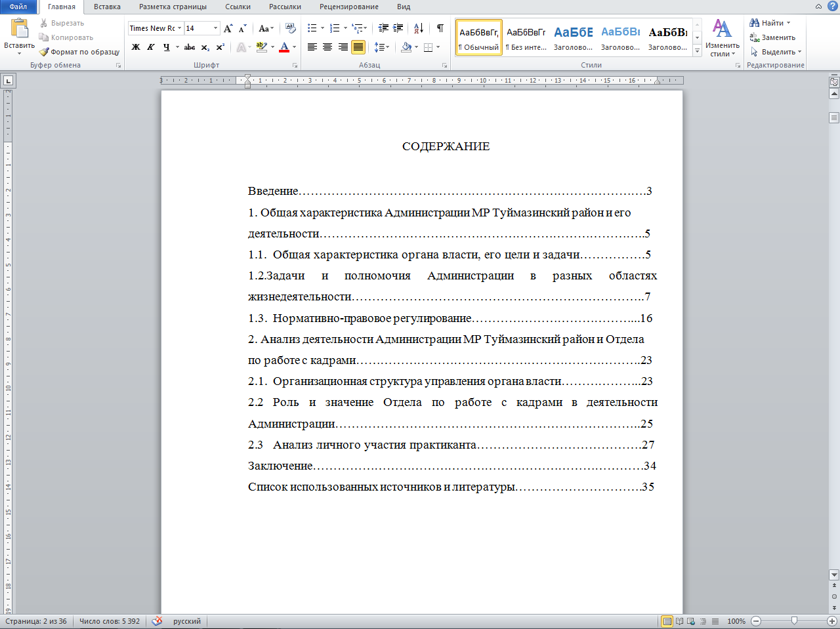Open the Рецензирование ribbon tab
The height and width of the screenshot is (629, 840).
pyautogui.click(x=348, y=7)
